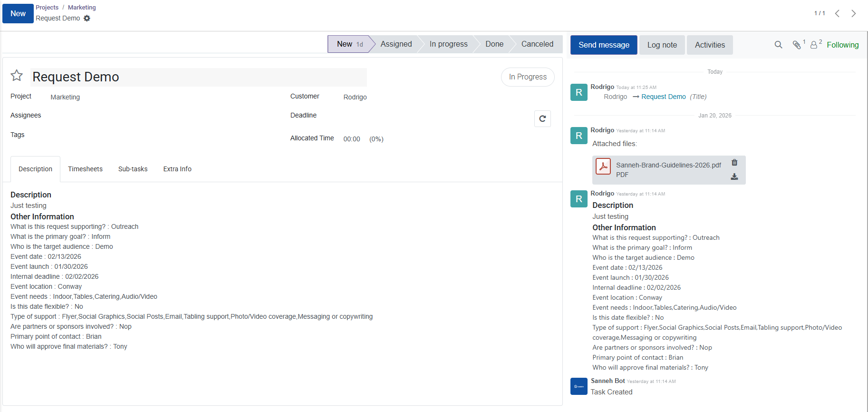Screen dimensions: 868x412
Task: Star the Request Demo task as favorite
Action: (17, 76)
